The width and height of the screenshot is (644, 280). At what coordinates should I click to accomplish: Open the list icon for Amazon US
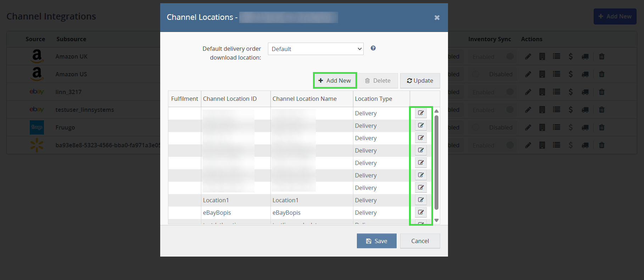[x=556, y=74]
